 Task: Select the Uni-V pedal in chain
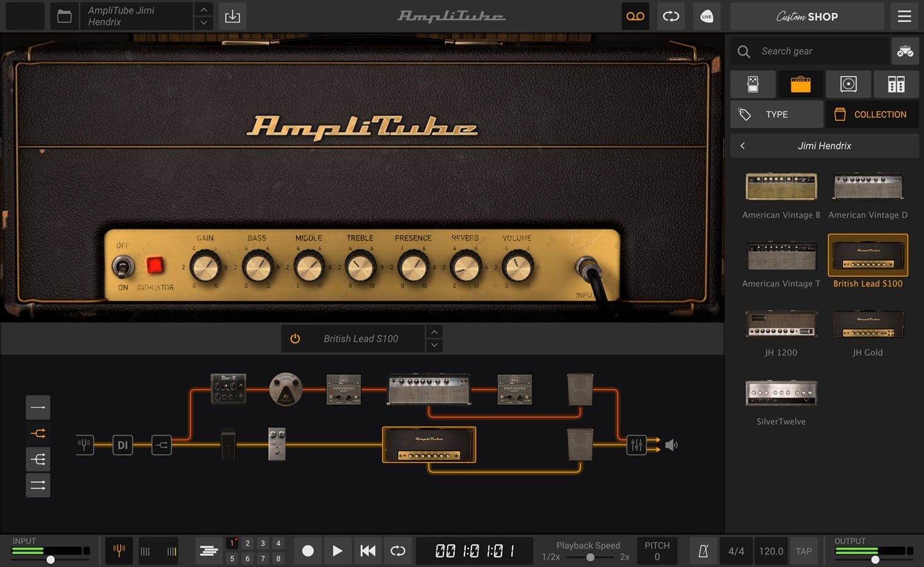pyautogui.click(x=229, y=389)
